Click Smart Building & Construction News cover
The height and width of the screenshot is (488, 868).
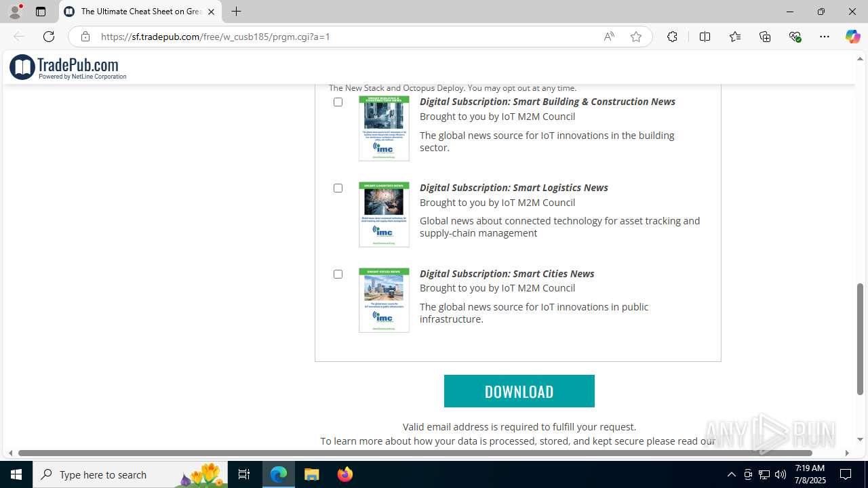tap(384, 128)
